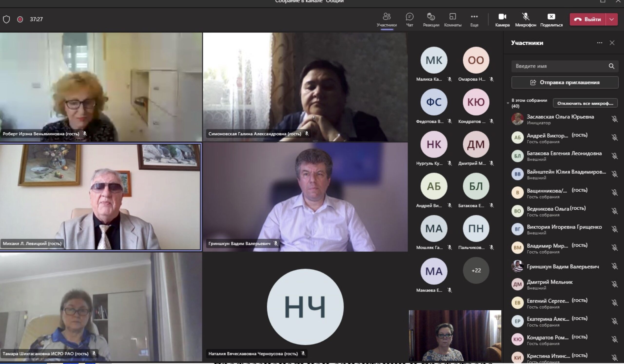The width and height of the screenshot is (624, 364).
Task: Collapse the 'В этом собрании (40)' section
Action: click(508, 103)
